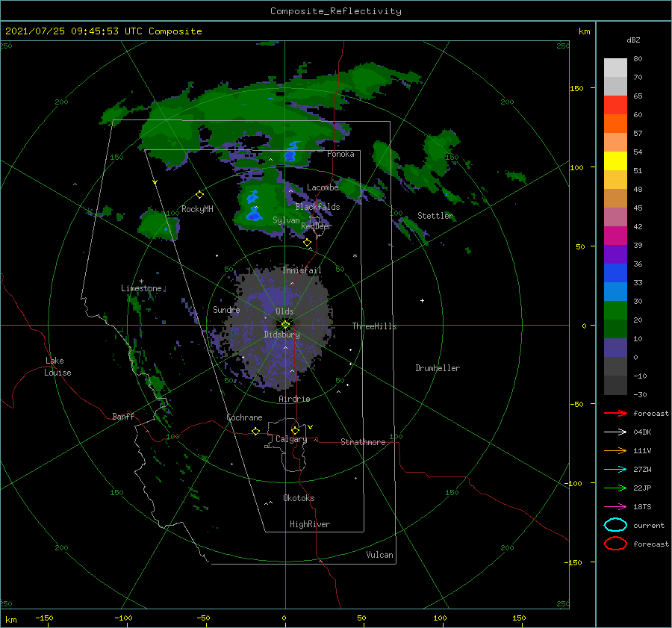Select the Okotoks label
The image size is (672, 628).
299,497
